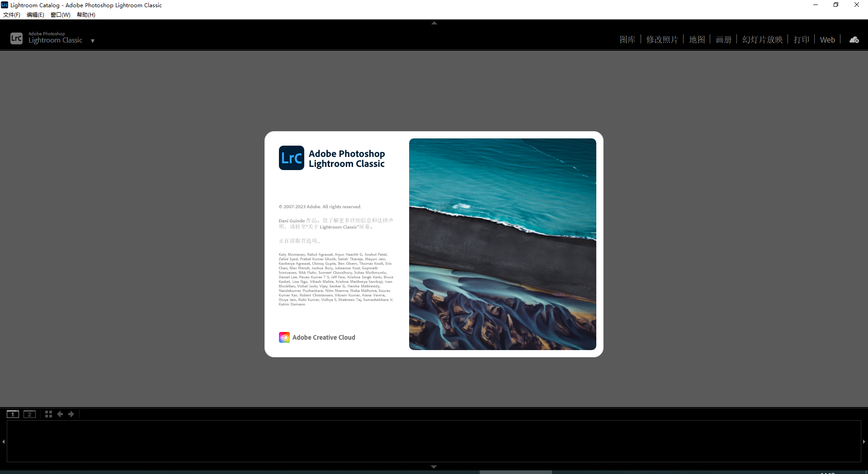Click the previous photo arrow in the filmstrip
The image size is (868, 474).
coord(61,414)
